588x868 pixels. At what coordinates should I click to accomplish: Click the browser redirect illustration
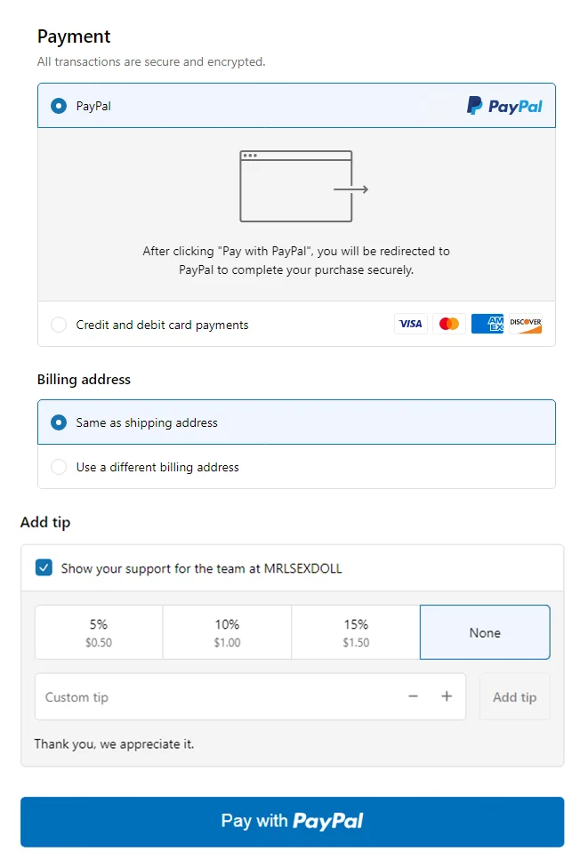(x=303, y=187)
